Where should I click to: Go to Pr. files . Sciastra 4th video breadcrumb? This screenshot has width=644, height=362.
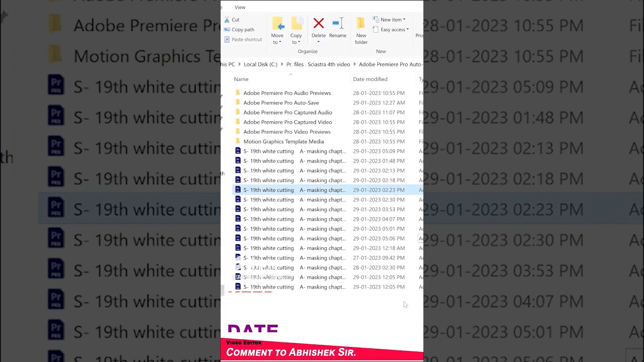tap(318, 64)
